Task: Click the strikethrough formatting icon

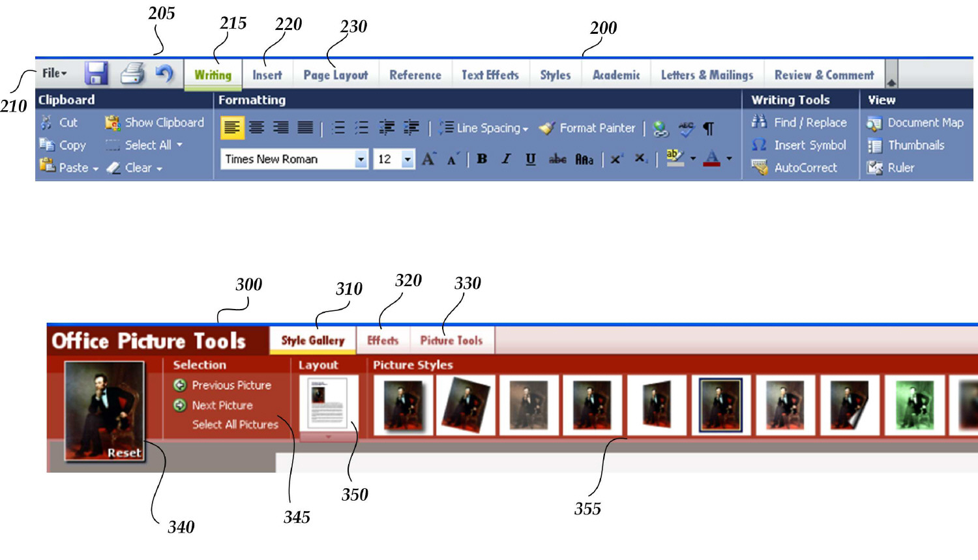Action: point(557,159)
